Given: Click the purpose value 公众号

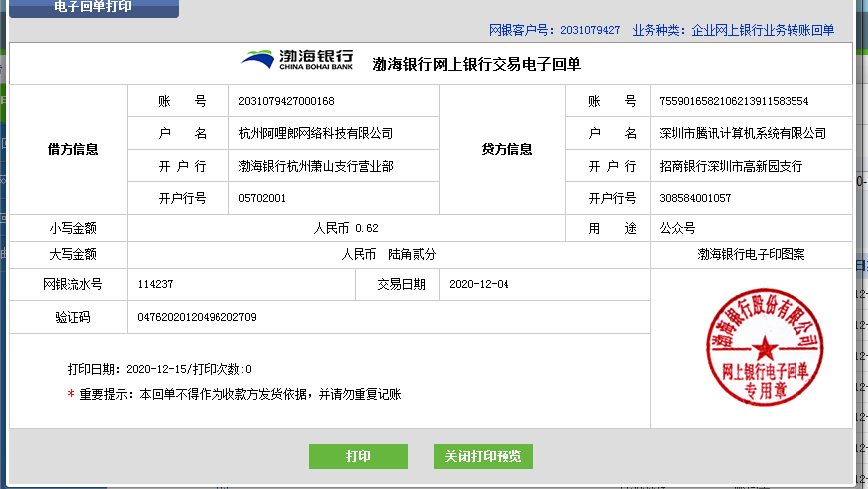Looking at the screenshot, I should coord(677,228).
